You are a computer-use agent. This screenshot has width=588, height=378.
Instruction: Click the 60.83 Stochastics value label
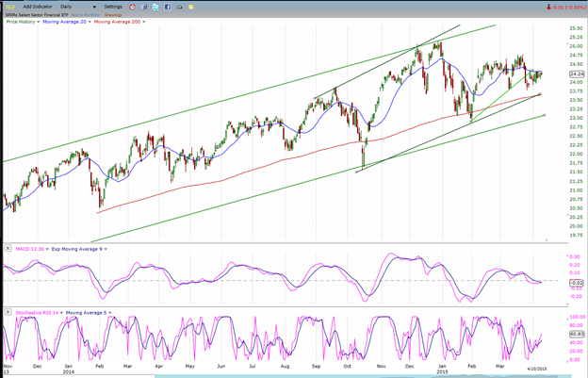pos(577,334)
